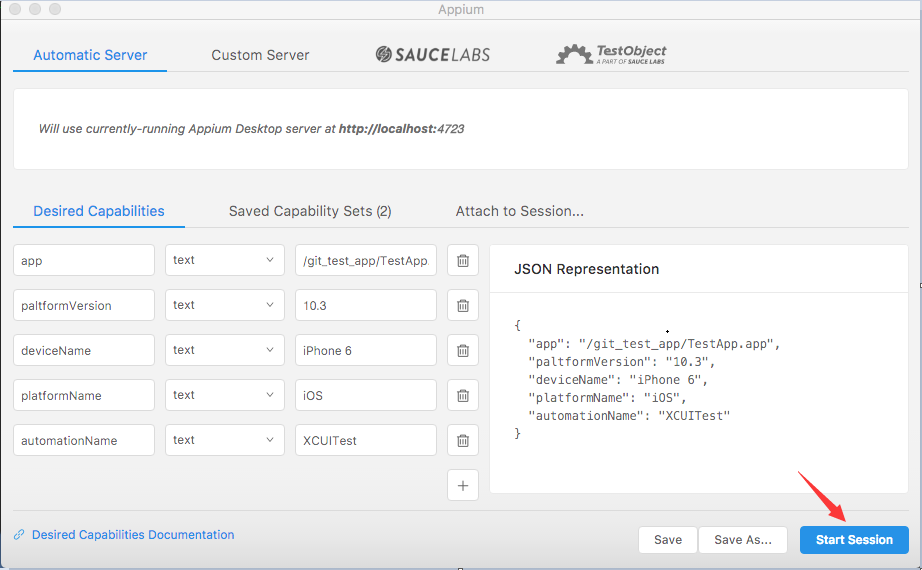The image size is (922, 570).
Task: Delete the paltformVersion capability row
Action: [x=462, y=305]
